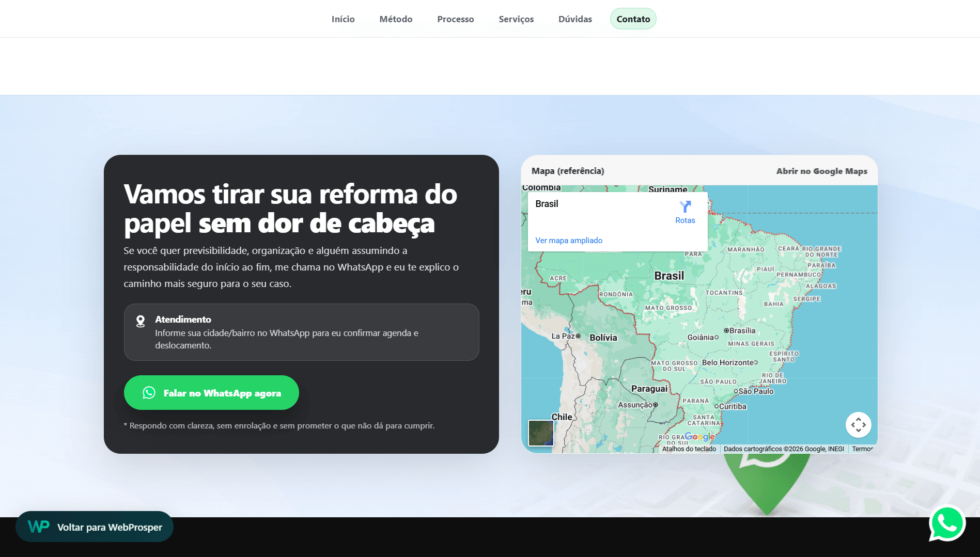Click Falar no WhatsApp agora button
980x557 pixels.
211,393
